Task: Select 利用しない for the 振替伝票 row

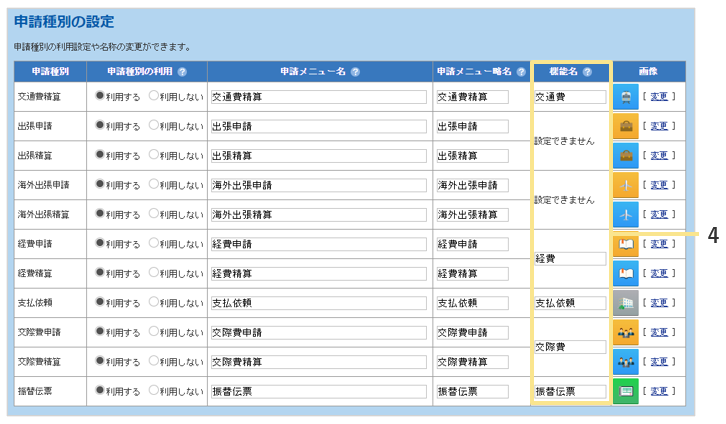Action: point(154,391)
